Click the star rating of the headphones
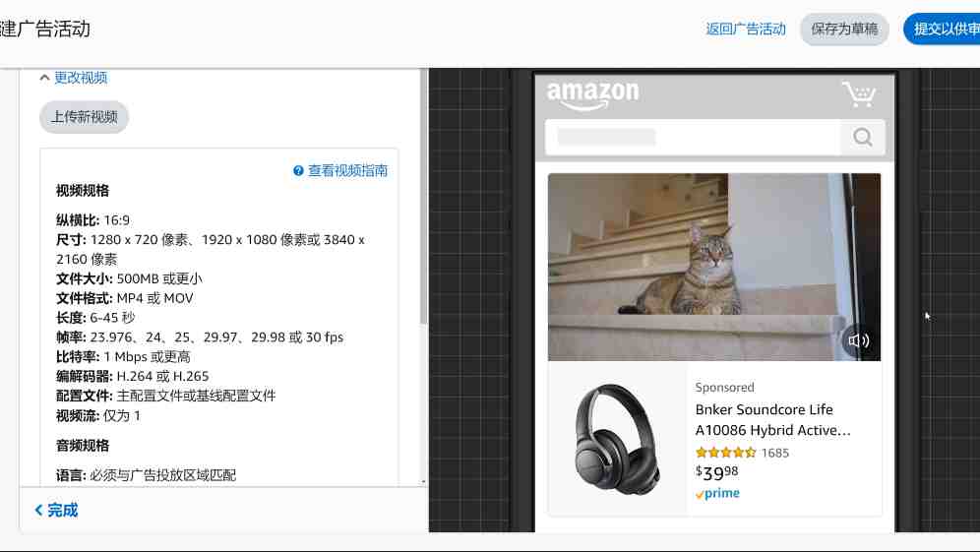 725,453
